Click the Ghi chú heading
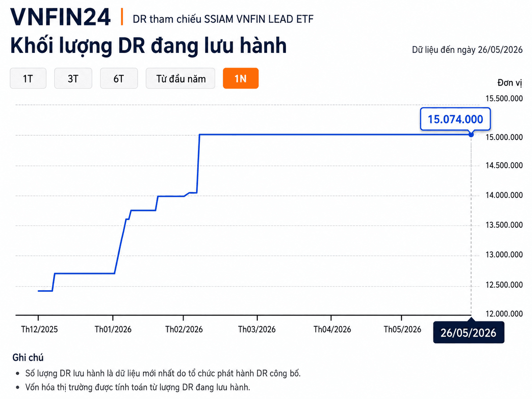This screenshot has width=532, height=399. pyautogui.click(x=28, y=357)
